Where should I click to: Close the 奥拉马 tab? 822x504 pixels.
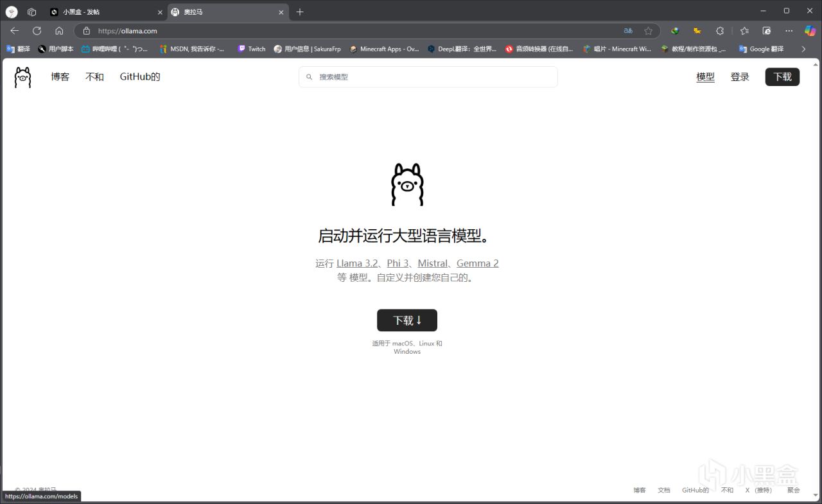point(280,12)
